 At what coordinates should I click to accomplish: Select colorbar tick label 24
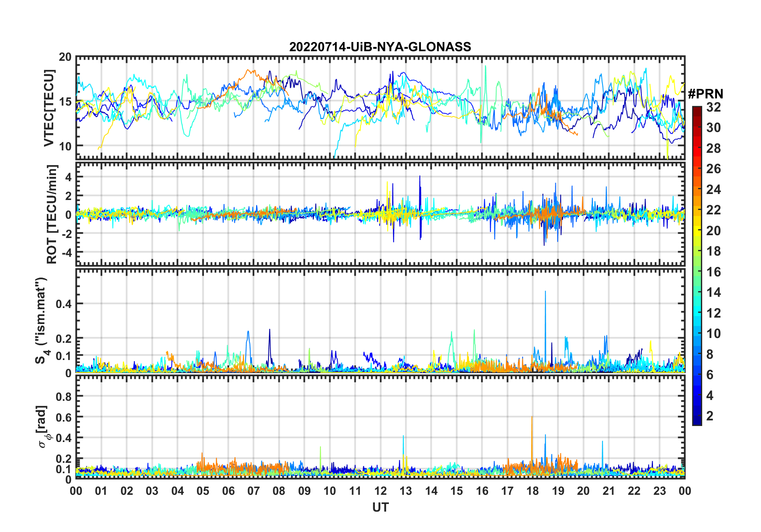point(713,189)
